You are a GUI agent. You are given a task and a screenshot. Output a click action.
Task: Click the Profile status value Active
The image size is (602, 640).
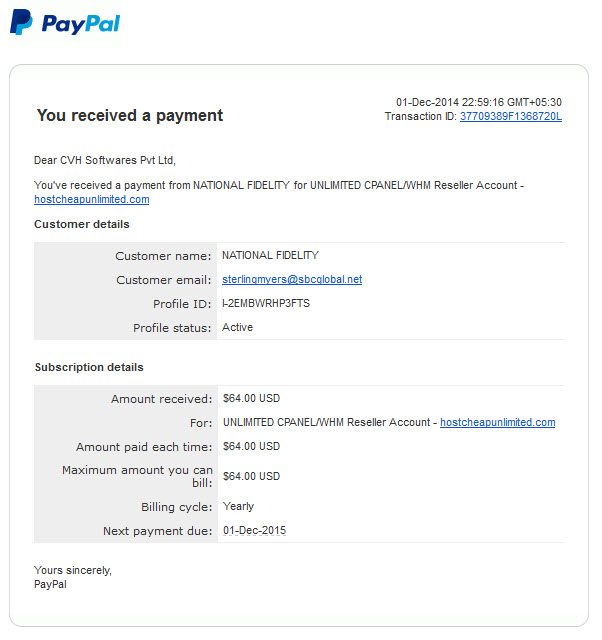tap(238, 327)
